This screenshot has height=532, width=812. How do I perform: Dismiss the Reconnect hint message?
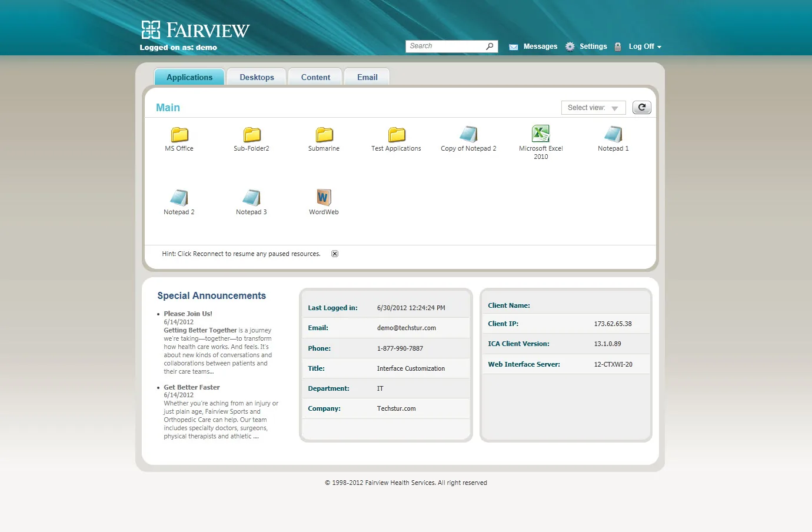335,254
